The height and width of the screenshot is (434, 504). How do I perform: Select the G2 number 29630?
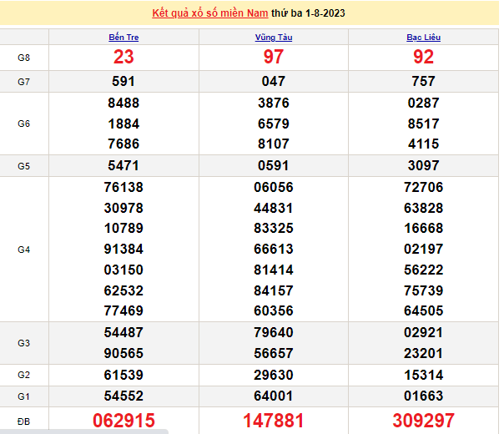(x=274, y=375)
